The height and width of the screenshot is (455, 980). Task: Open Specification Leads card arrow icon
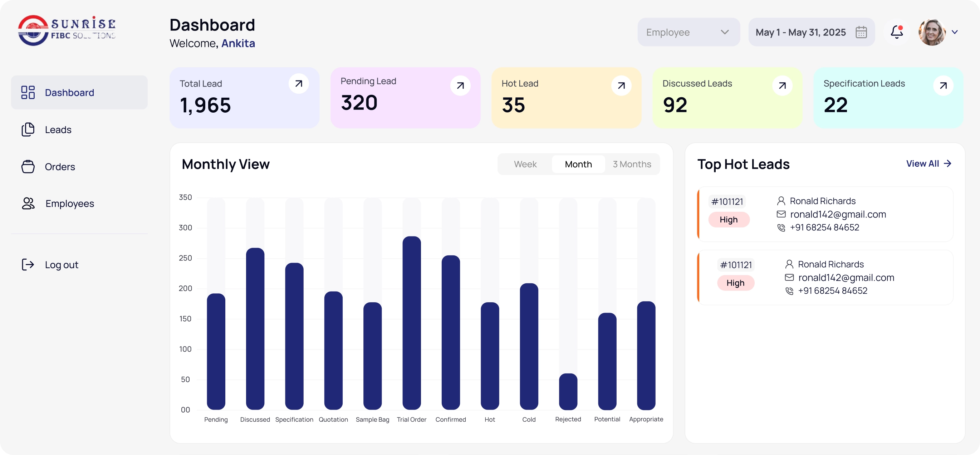(943, 85)
